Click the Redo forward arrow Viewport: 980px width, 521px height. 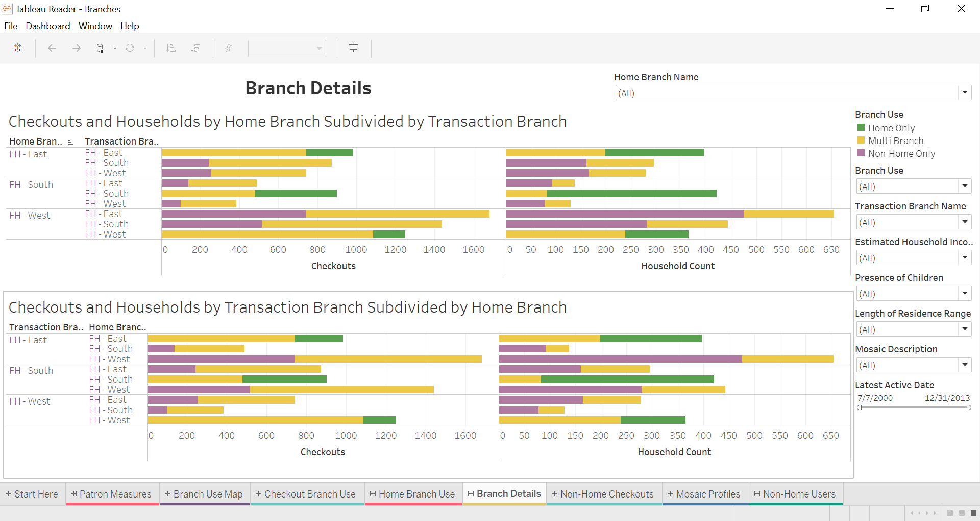pyautogui.click(x=77, y=48)
